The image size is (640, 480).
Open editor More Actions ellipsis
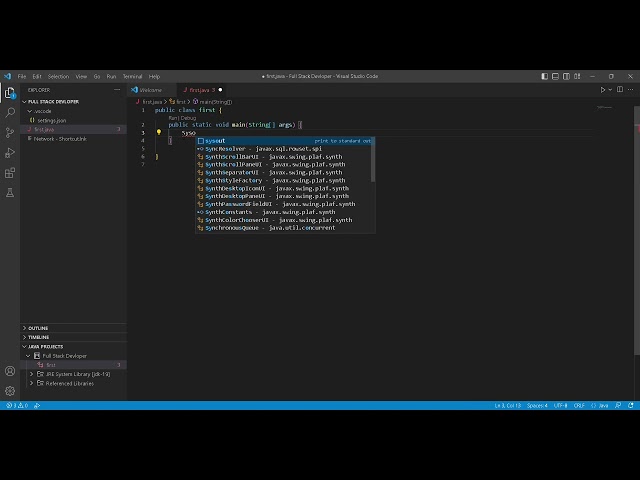[631, 90]
